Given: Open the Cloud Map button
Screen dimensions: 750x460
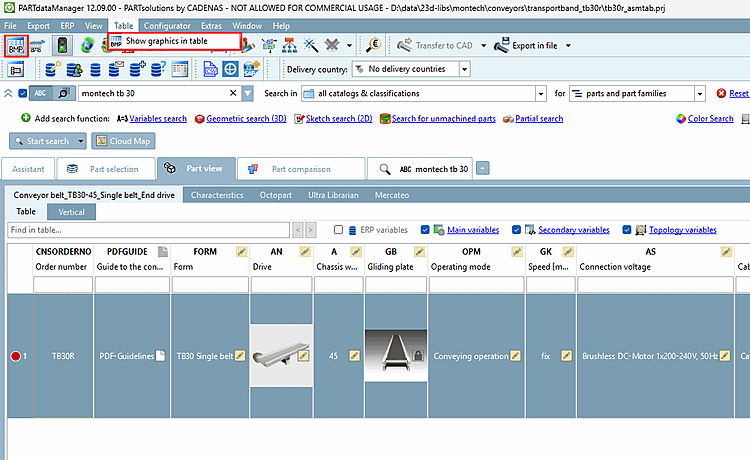Looking at the screenshot, I should point(123,141).
